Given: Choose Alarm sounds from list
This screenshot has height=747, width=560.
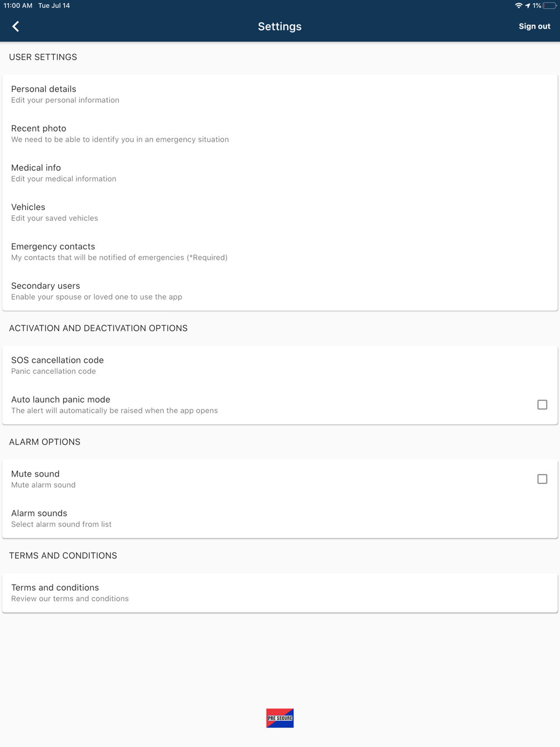Looking at the screenshot, I should pyautogui.click(x=280, y=518).
